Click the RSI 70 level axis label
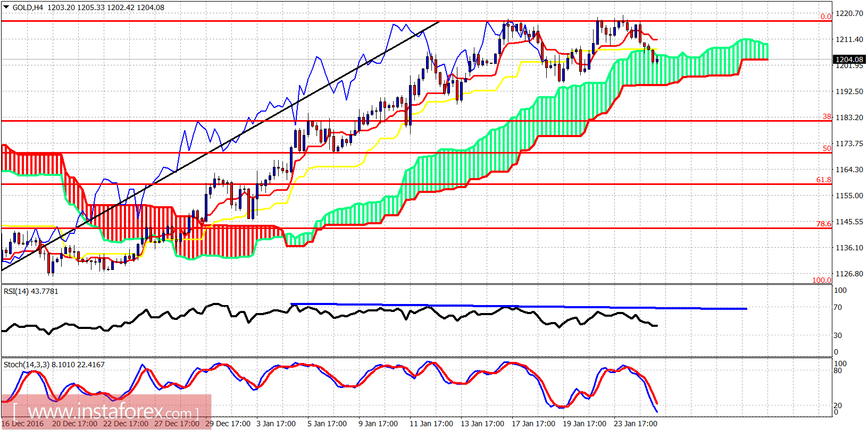 click(x=838, y=307)
